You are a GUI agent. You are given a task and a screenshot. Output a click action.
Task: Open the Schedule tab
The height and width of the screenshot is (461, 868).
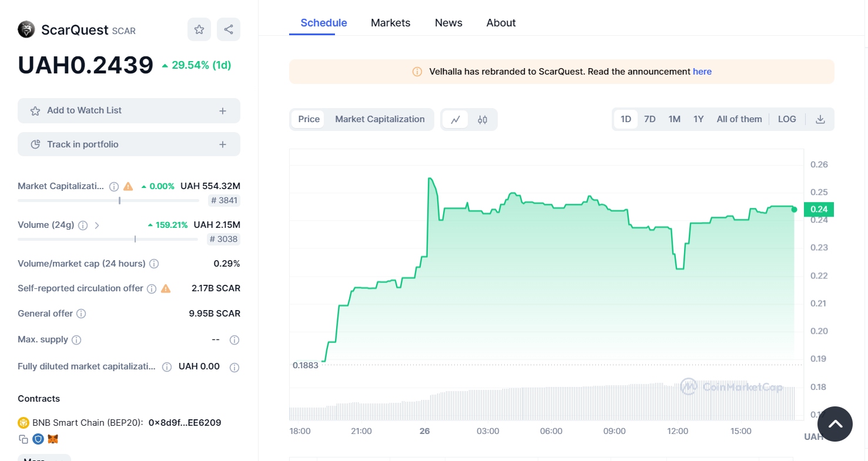324,23
